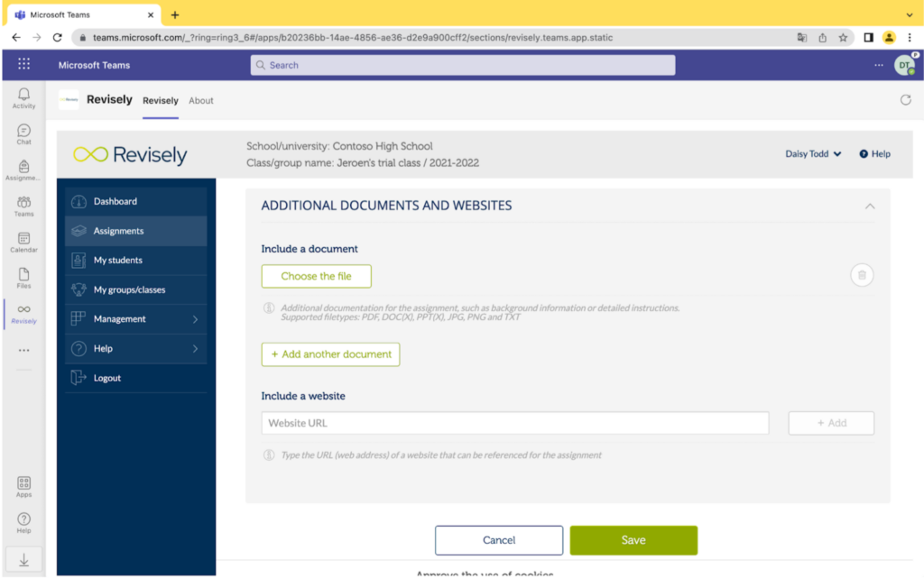Expand the Help submenu in Revisely sidebar
This screenshot has width=924, height=578.
pos(195,349)
